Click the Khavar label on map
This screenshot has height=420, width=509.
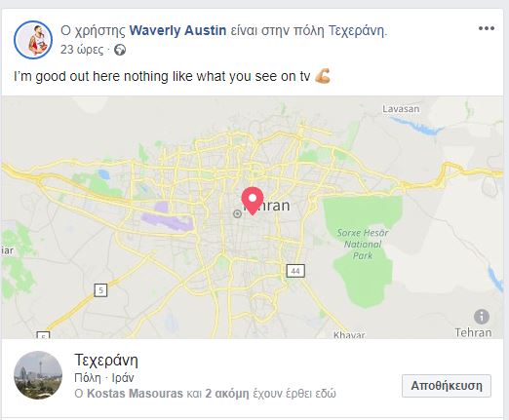coord(349,334)
